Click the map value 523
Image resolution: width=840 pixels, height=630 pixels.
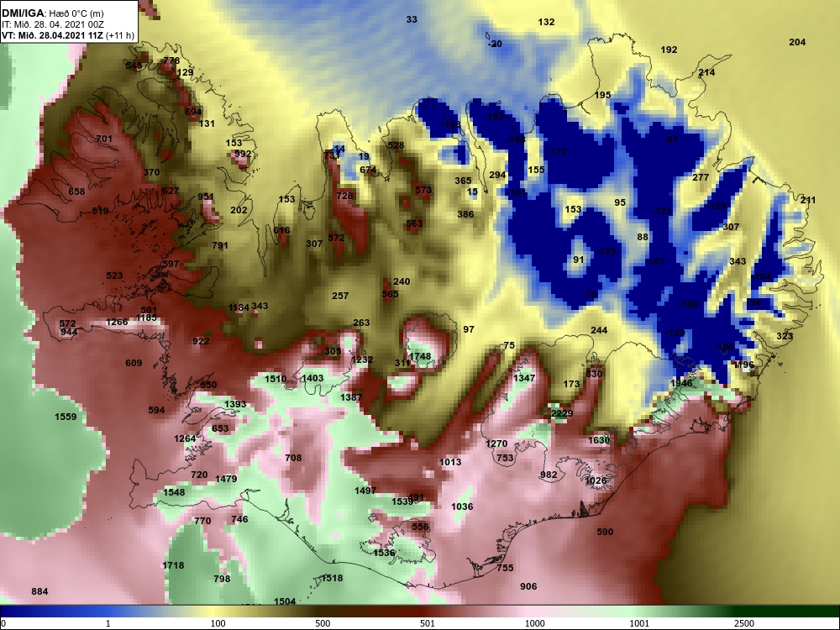(114, 276)
